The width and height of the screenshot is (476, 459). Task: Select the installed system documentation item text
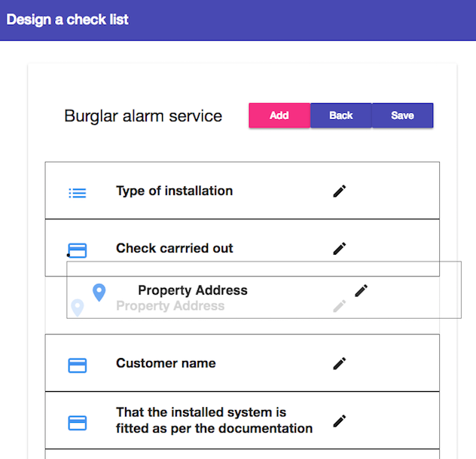coord(215,421)
